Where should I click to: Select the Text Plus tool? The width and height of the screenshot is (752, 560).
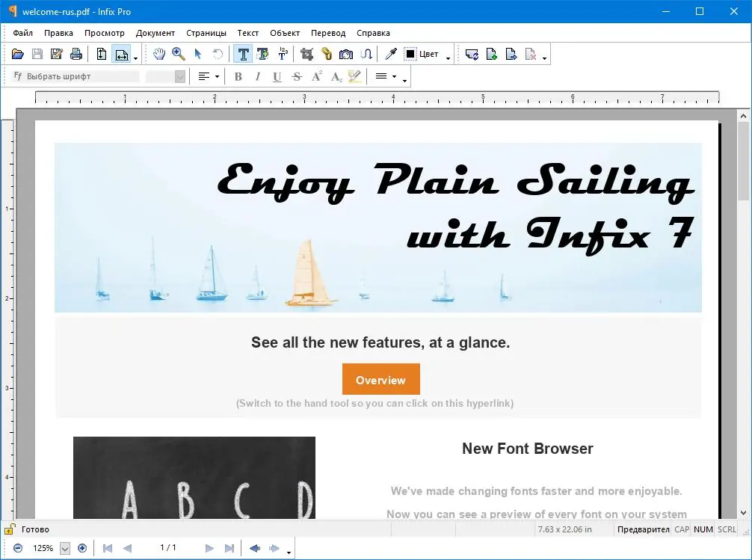coord(263,55)
